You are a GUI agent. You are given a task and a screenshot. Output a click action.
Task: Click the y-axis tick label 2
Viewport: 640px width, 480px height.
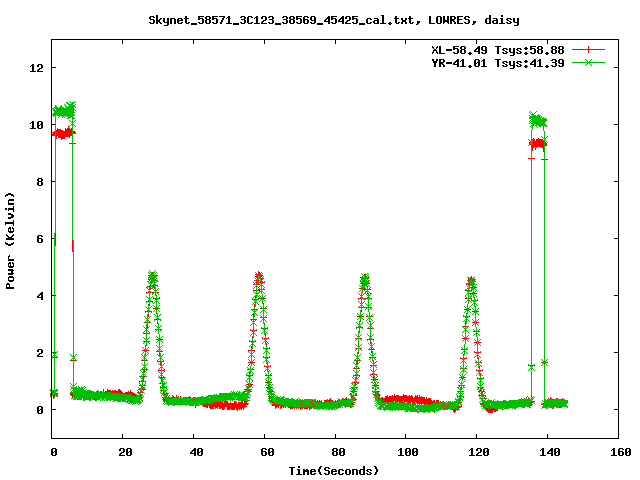click(x=40, y=353)
